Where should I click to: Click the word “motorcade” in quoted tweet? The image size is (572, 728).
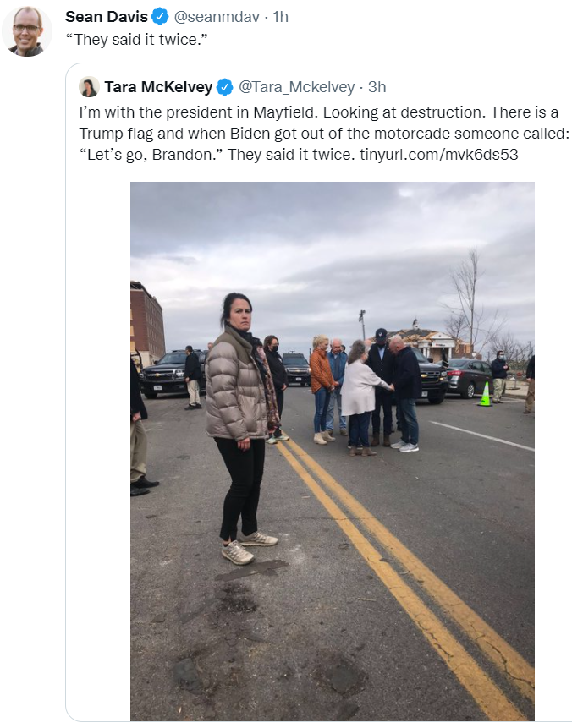click(412, 134)
